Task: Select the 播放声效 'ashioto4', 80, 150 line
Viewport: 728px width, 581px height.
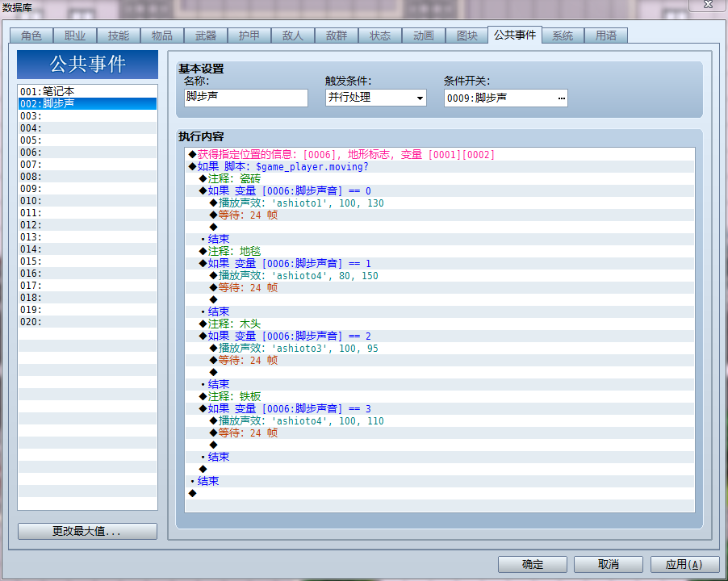Action: pyautogui.click(x=440, y=275)
